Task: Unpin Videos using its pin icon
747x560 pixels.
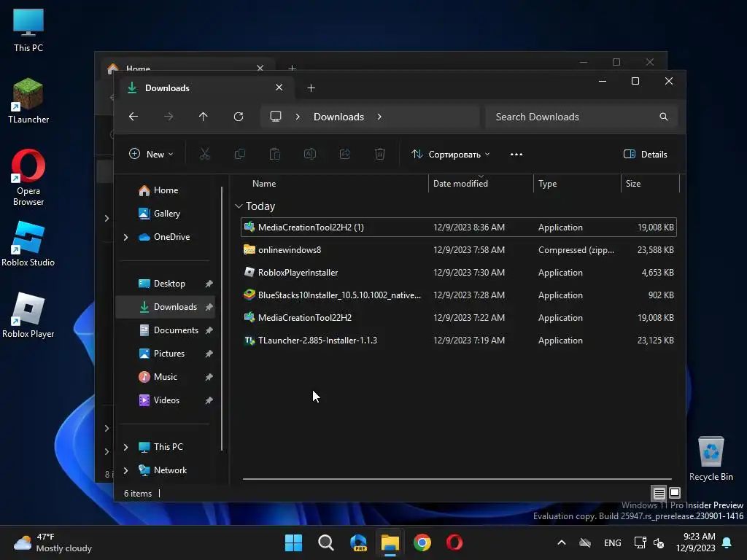Action: 209,400
